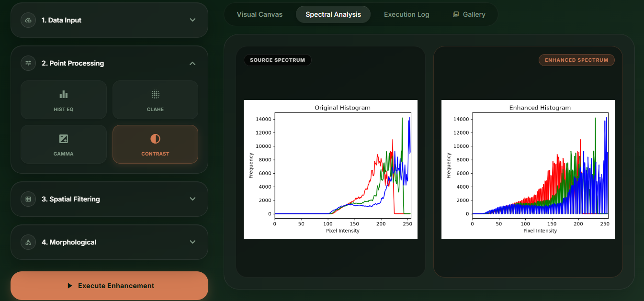Viewport: 644px width, 301px height.
Task: Choose the GAMMA processing option
Action: point(64,144)
